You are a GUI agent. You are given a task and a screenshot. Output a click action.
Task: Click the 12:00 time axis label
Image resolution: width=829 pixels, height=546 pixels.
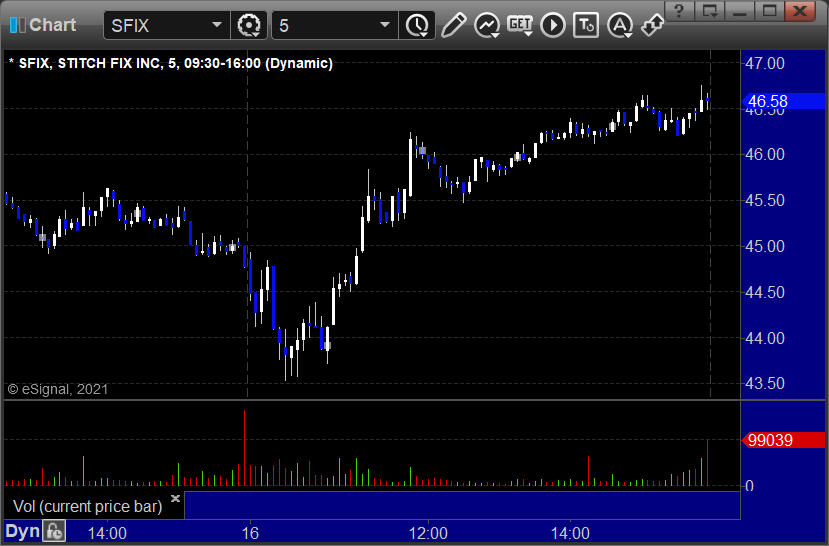click(x=428, y=533)
